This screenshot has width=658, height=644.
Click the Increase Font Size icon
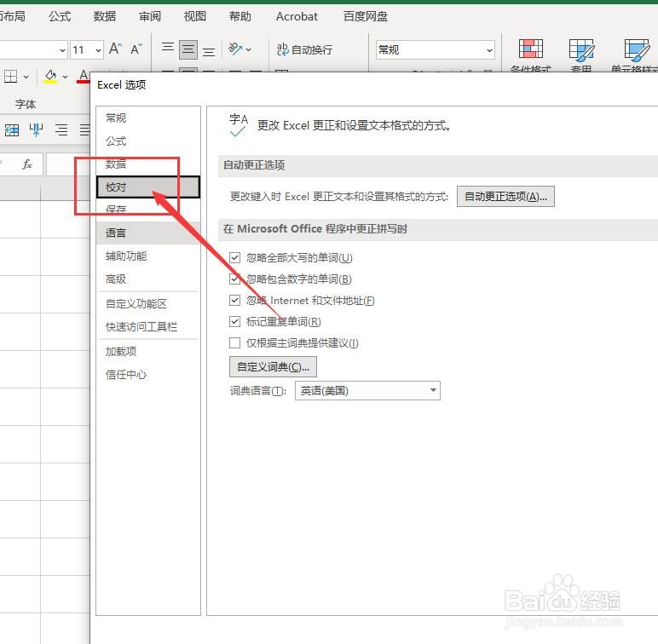point(115,49)
